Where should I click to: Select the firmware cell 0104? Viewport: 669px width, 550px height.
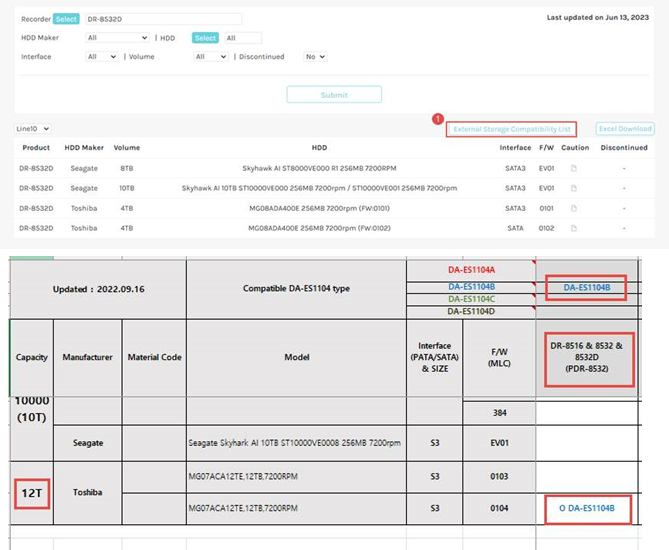point(499,509)
